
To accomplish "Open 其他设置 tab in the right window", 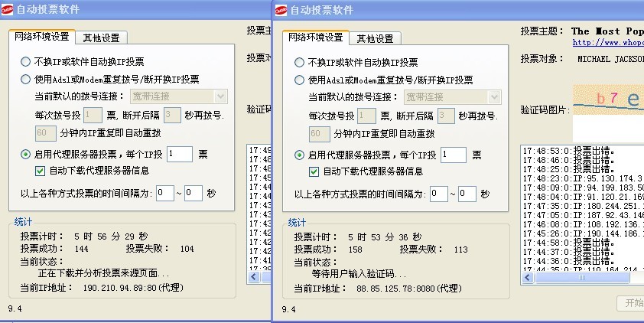I will tap(375, 38).
